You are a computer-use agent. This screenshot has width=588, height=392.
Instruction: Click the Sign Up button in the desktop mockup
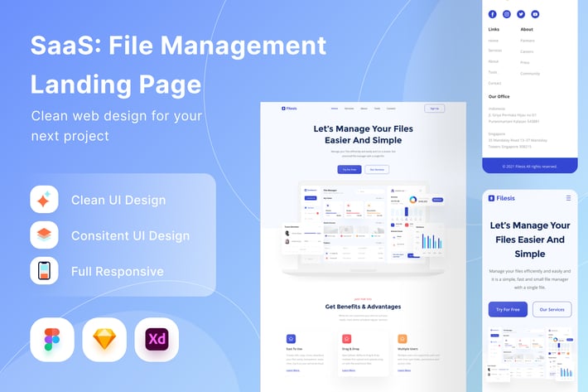tap(435, 109)
